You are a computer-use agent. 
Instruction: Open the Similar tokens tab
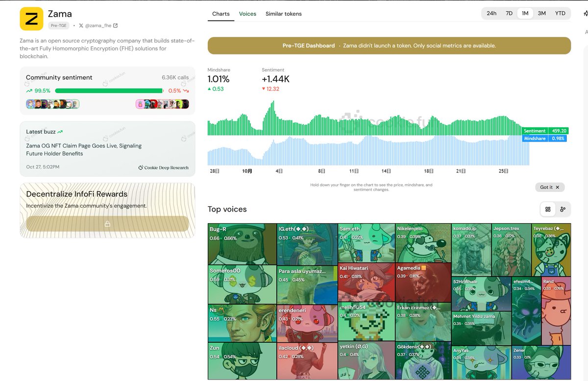pyautogui.click(x=284, y=14)
